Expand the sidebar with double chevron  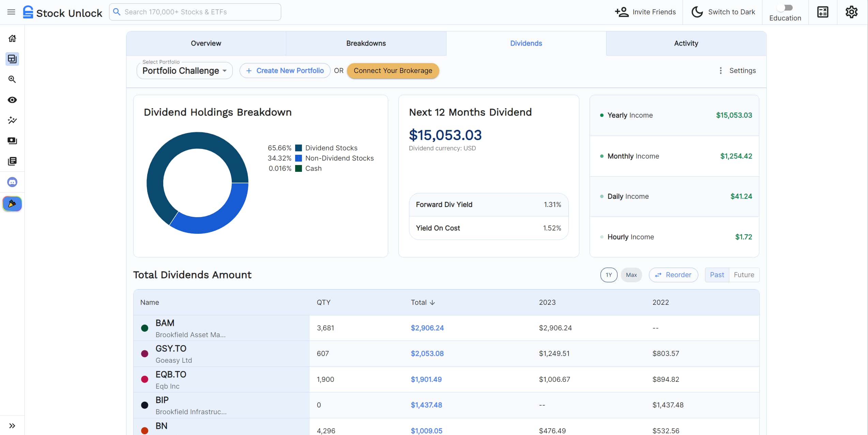(x=12, y=426)
